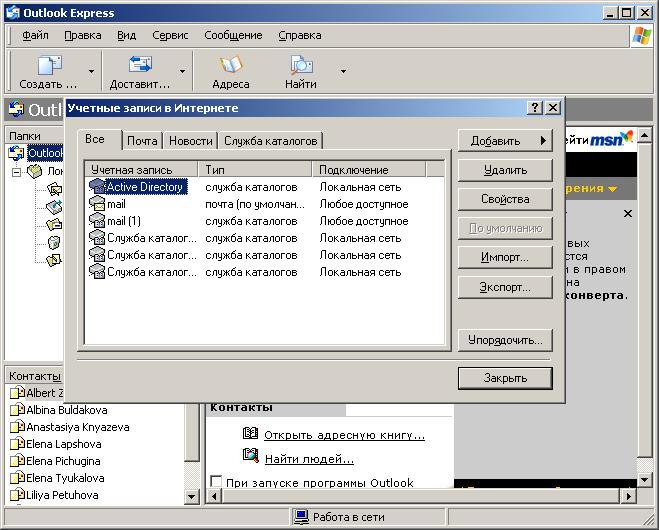This screenshot has width=659, height=530.
Task: Open the Сообщение menu
Action: (233, 35)
